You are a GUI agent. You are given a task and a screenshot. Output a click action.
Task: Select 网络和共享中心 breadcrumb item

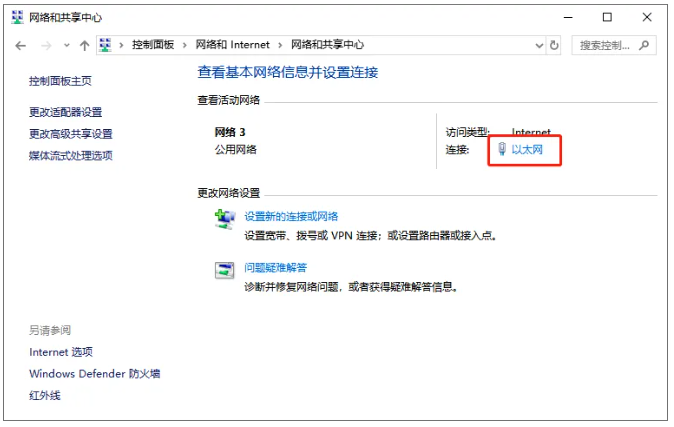pyautogui.click(x=328, y=45)
